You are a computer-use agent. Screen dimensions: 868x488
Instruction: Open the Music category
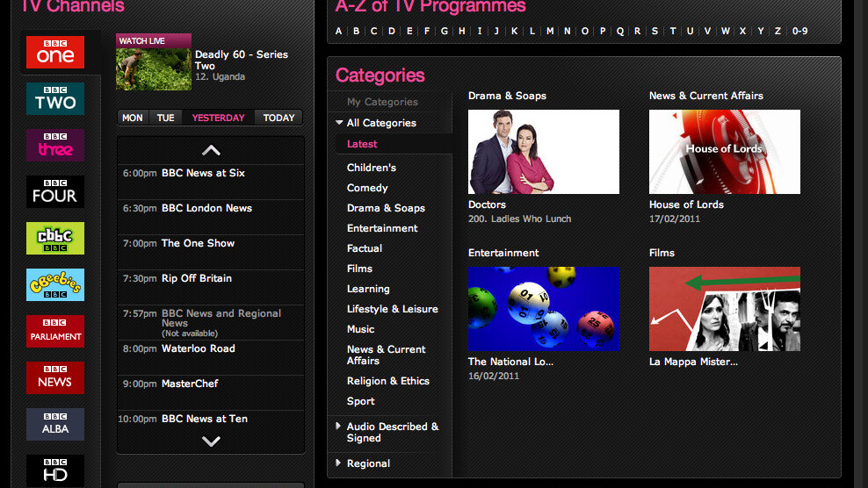coord(360,329)
